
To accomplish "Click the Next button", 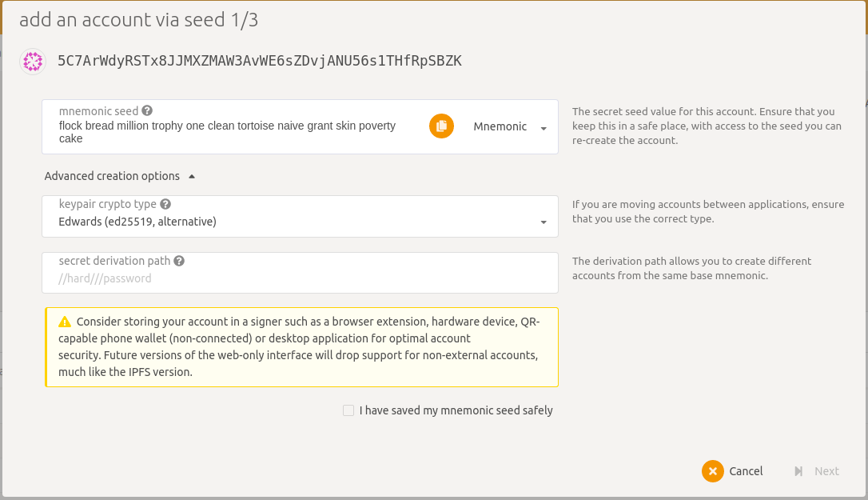I will point(817,471).
